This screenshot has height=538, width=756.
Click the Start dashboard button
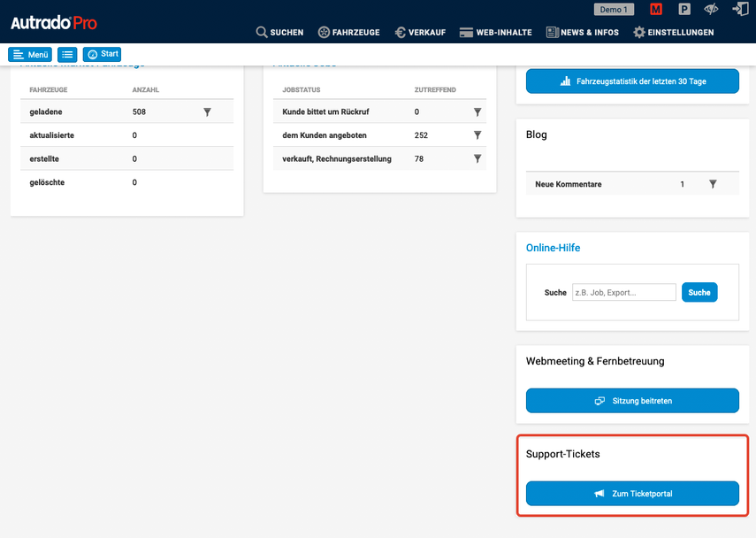(x=102, y=55)
